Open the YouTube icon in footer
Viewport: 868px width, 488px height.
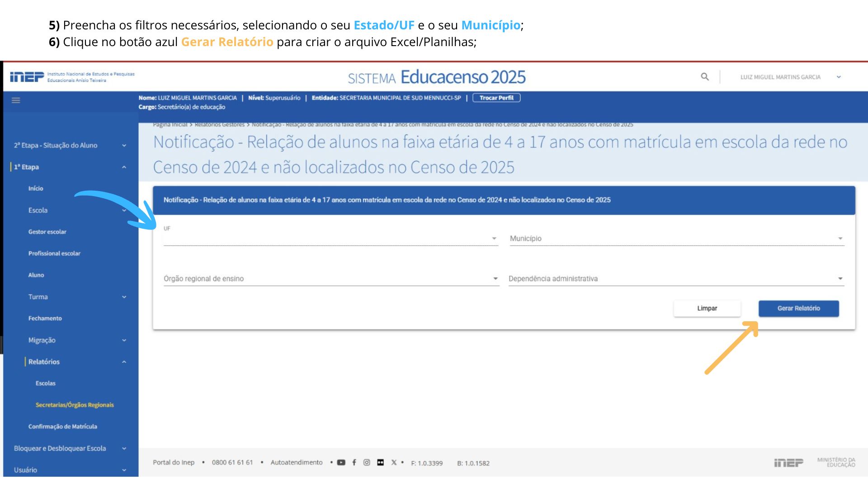(x=341, y=462)
